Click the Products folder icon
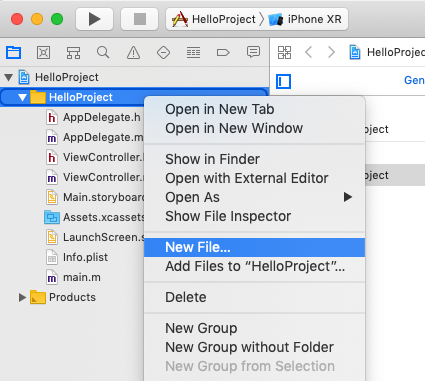 (x=38, y=297)
